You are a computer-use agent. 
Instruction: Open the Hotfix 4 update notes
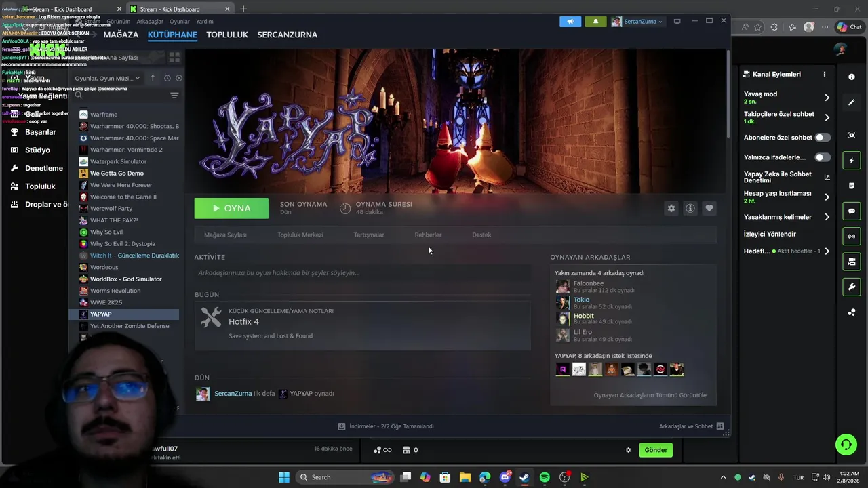(x=362, y=325)
